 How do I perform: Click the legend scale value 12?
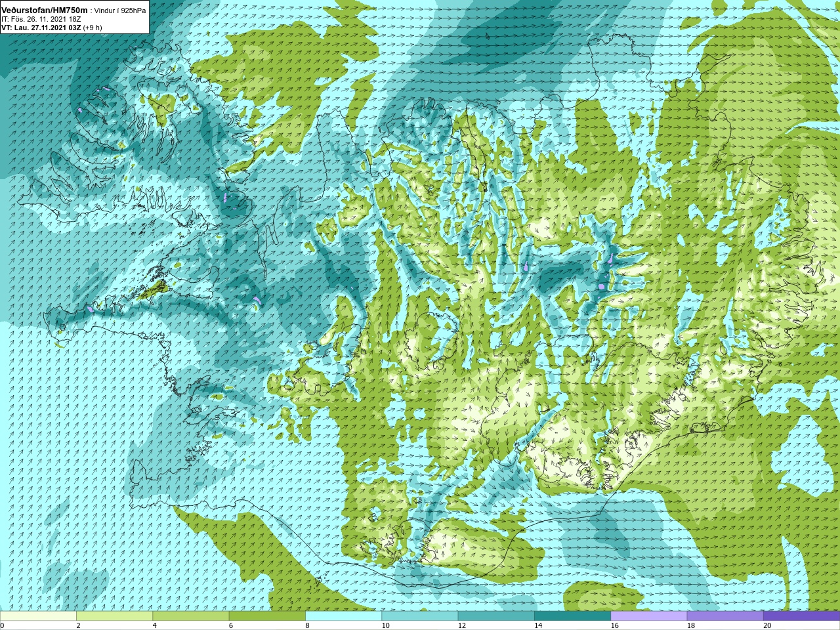(462, 625)
